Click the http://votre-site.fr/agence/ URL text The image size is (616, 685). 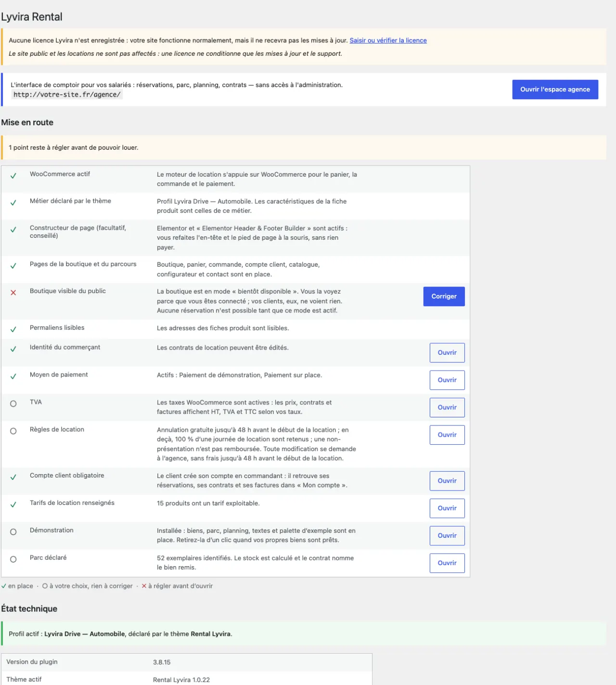(x=67, y=95)
